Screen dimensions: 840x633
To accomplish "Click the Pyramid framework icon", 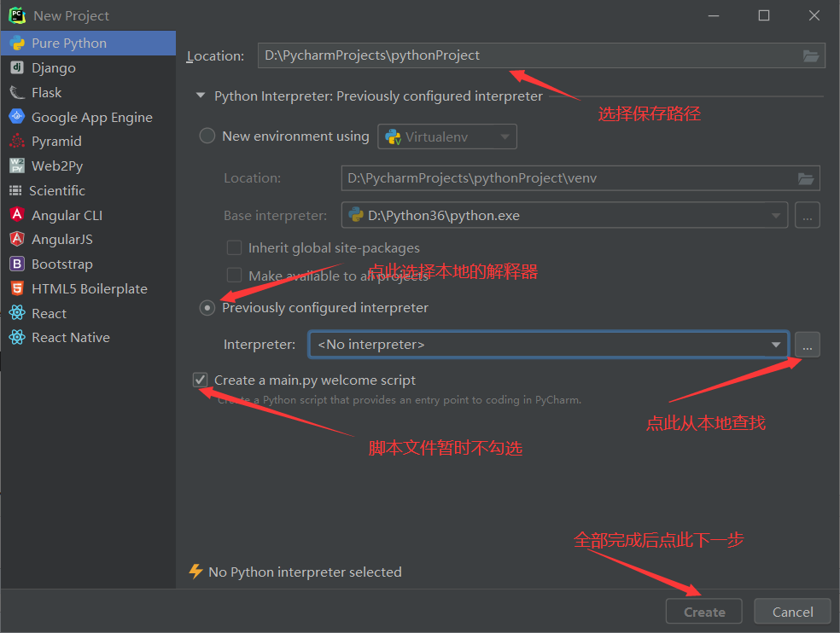I will point(17,141).
